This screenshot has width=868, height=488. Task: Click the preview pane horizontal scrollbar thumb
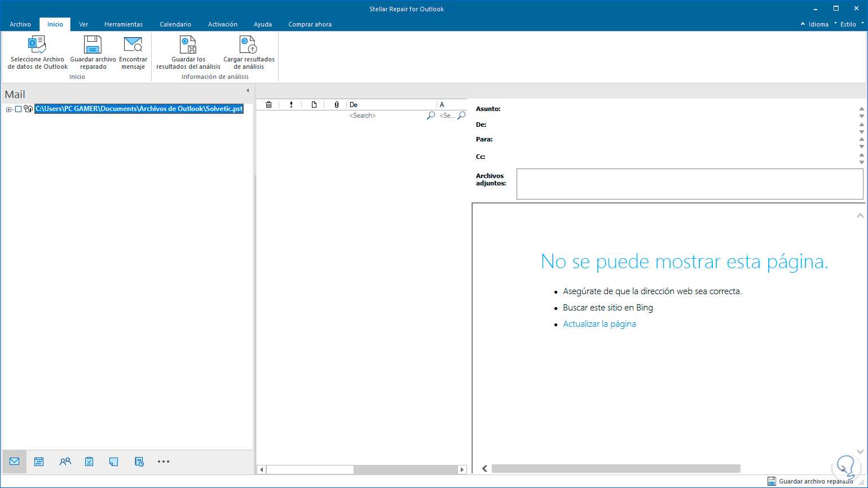[616, 468]
